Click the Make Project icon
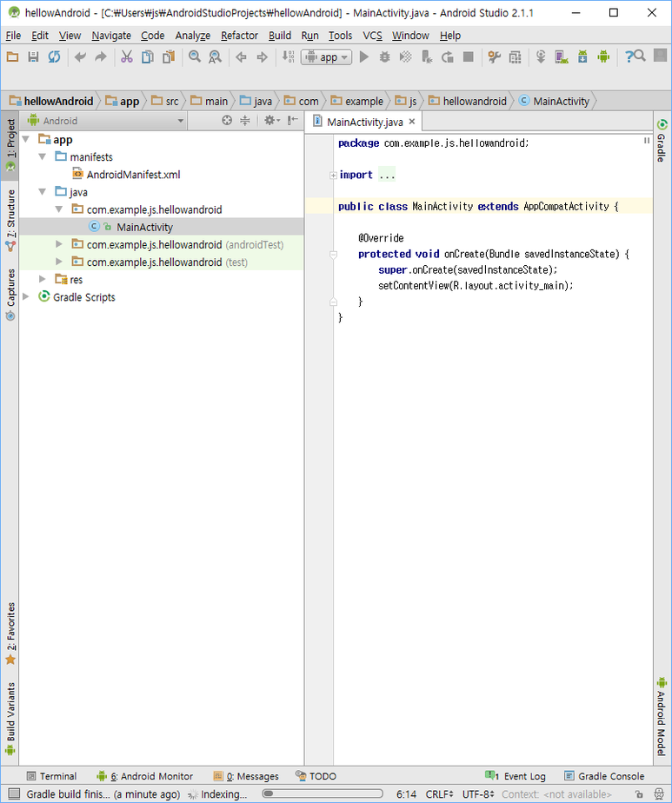Screen dimensions: 672x803 [288, 56]
